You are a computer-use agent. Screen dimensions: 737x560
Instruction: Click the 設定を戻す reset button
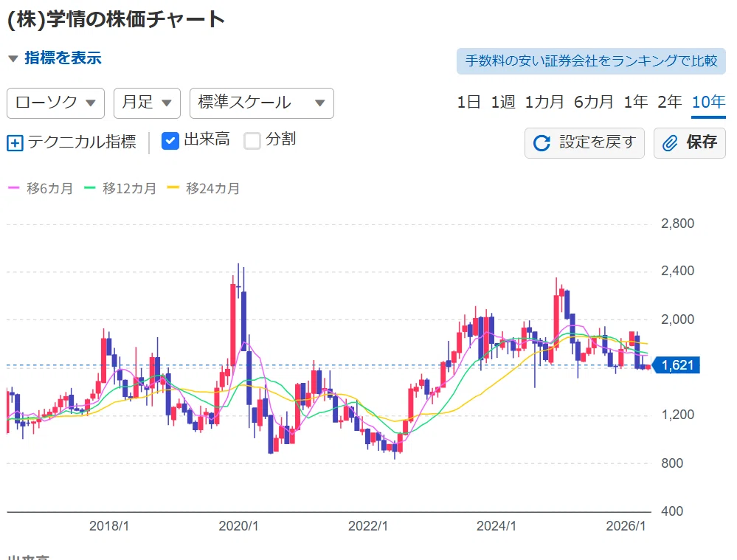point(584,143)
